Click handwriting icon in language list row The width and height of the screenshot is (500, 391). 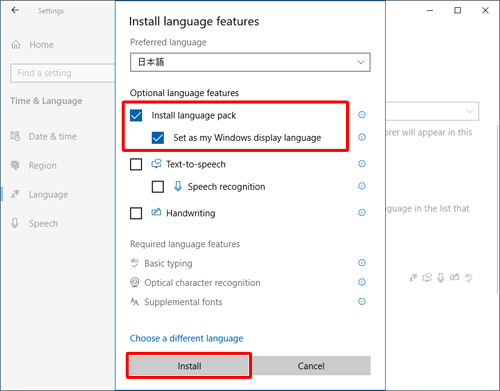pos(455,277)
